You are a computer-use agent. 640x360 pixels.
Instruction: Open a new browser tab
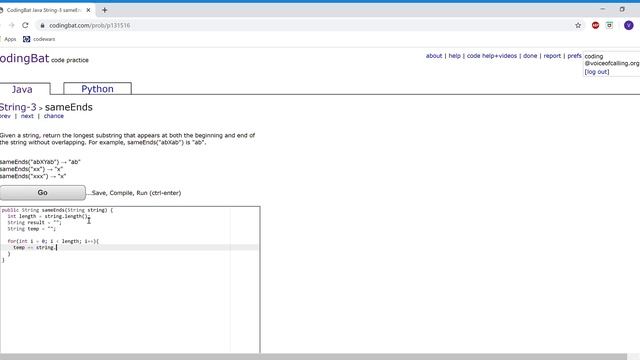104,10
